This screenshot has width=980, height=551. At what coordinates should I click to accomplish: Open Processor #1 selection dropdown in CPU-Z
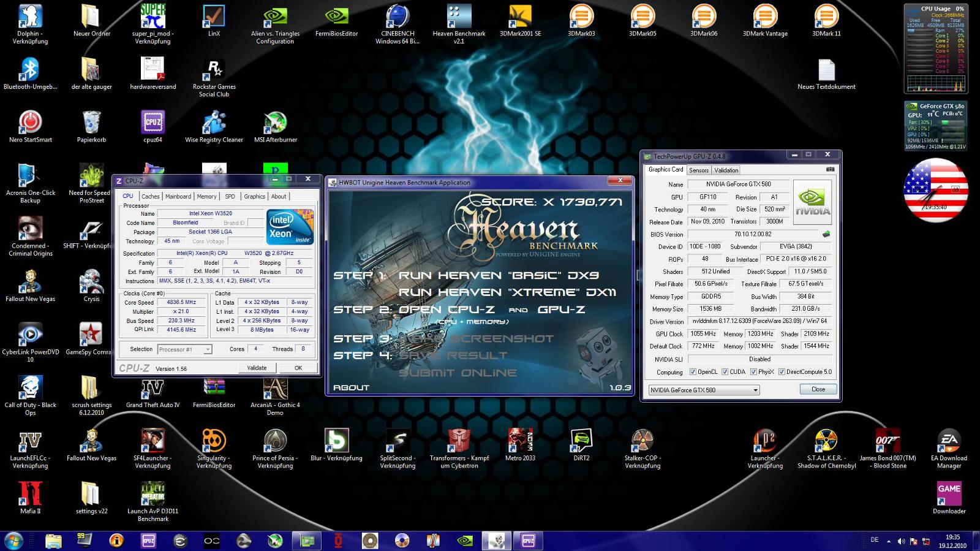point(184,349)
